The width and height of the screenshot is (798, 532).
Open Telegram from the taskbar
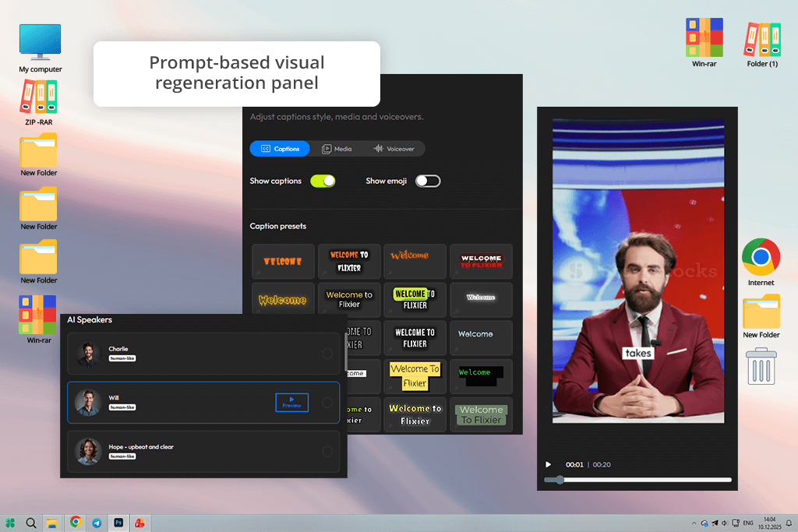97,523
